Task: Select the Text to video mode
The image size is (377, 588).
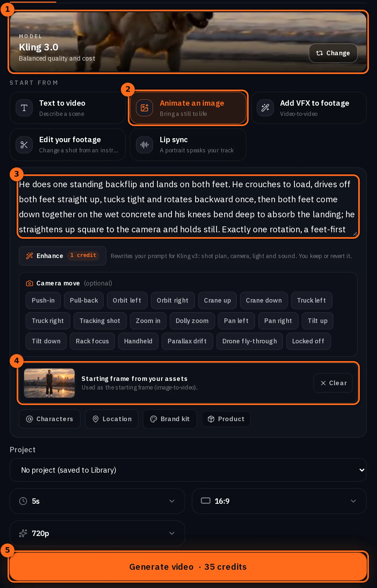Action: [x=68, y=108]
